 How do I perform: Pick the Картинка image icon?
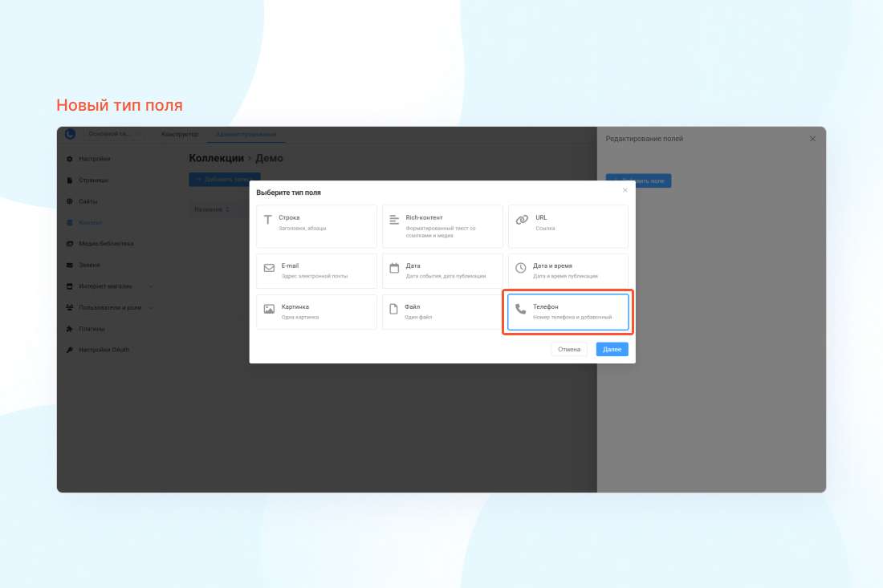pyautogui.click(x=269, y=309)
